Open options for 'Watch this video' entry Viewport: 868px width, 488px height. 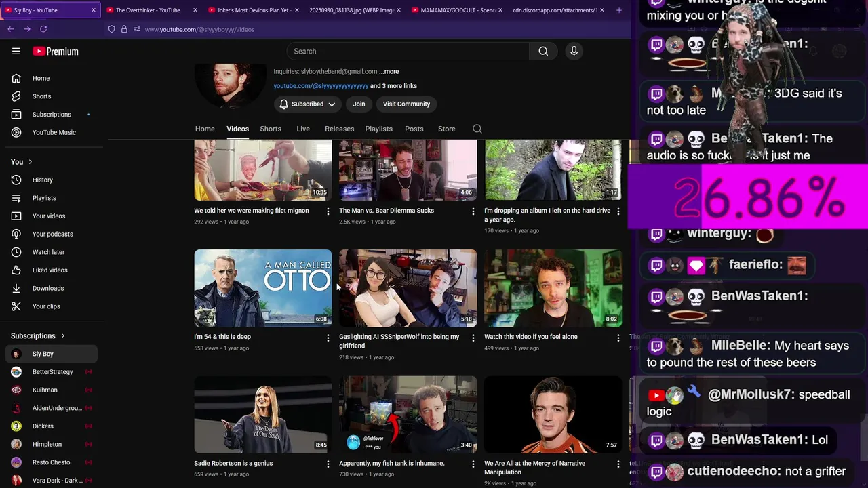click(618, 338)
